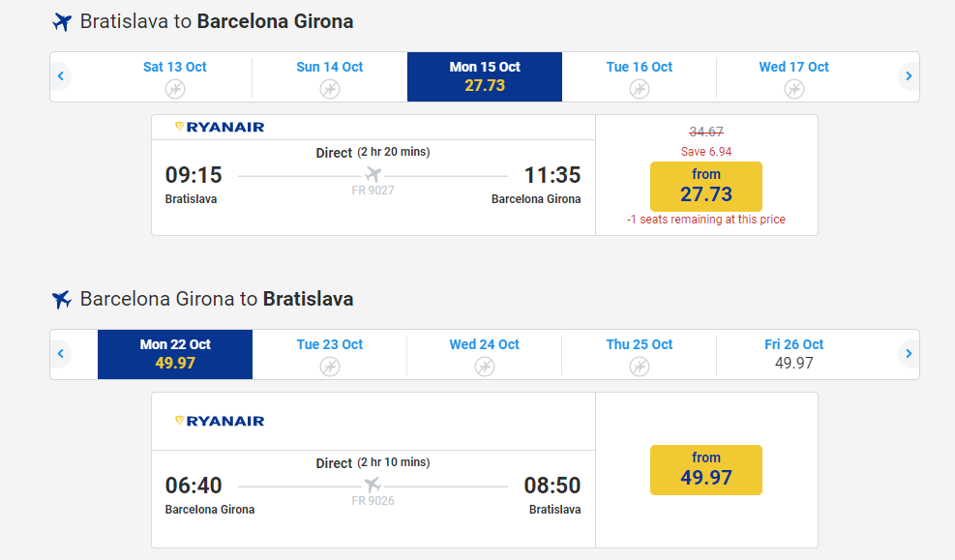Choose the outbound fare from 27.73 button
Viewport: 955px width, 560px height.
[706, 186]
